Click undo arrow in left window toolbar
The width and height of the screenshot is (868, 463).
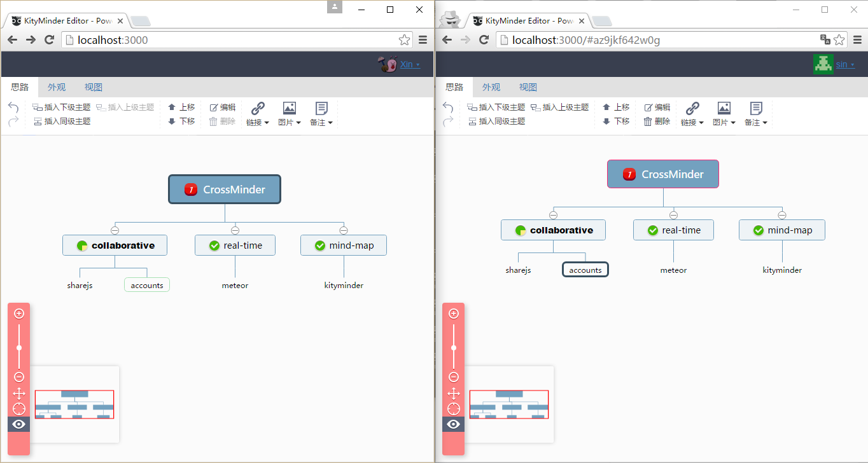pyautogui.click(x=13, y=107)
